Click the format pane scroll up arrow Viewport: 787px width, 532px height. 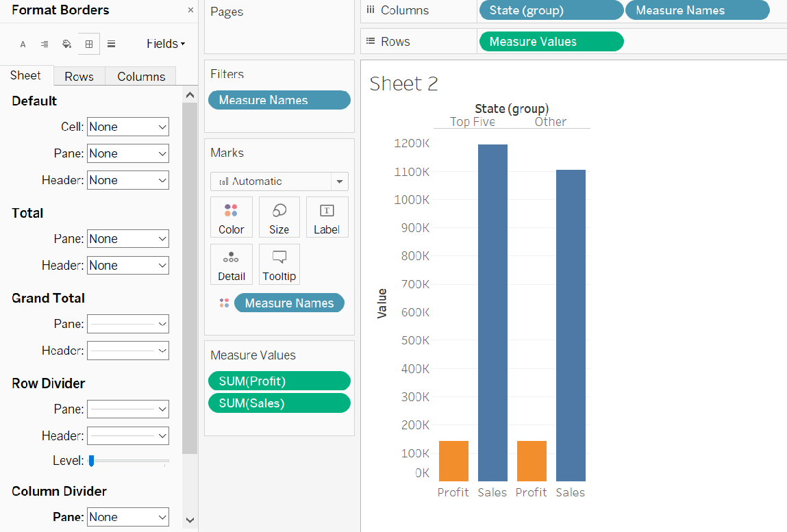(190, 95)
